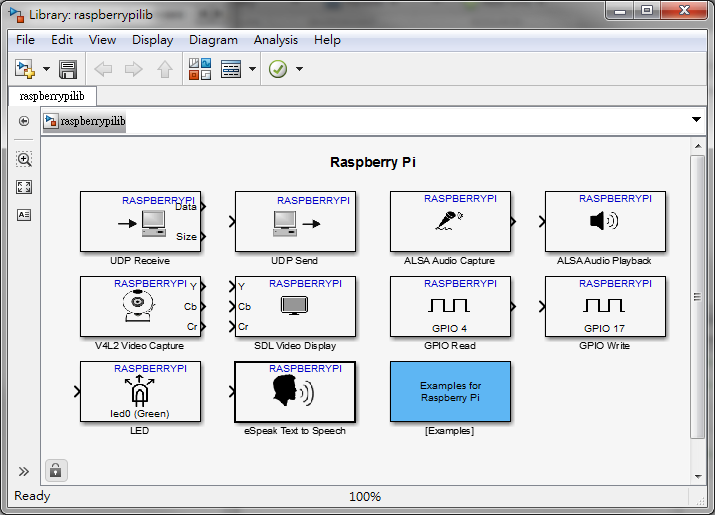Viewport: 715px width, 515px height.
Task: Select the Zoom In tool in palette
Action: click(x=24, y=159)
